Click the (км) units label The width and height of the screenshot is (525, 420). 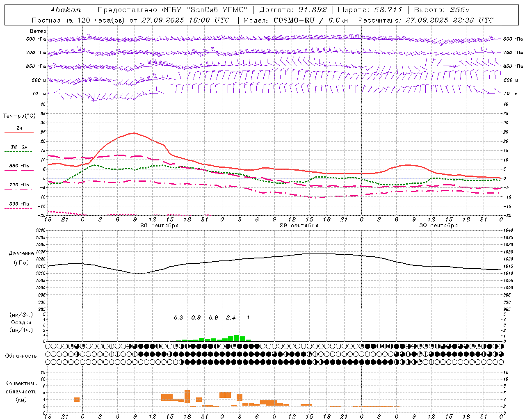[x=21, y=399]
